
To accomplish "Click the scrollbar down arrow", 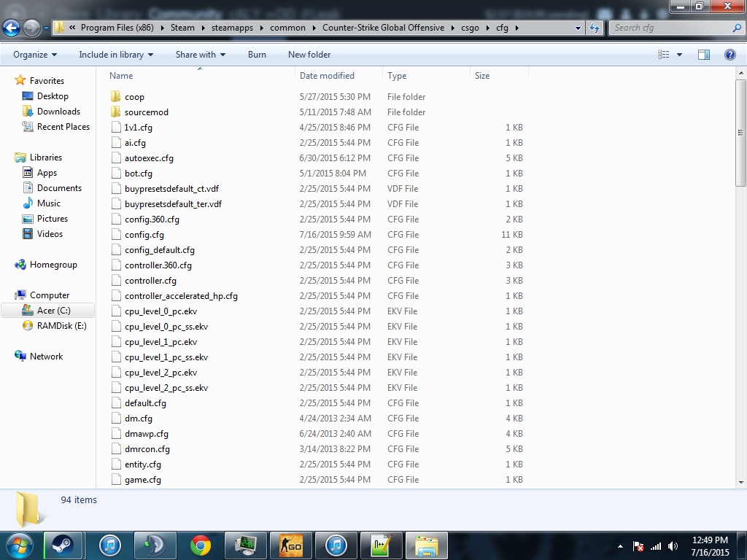I will tap(741, 483).
